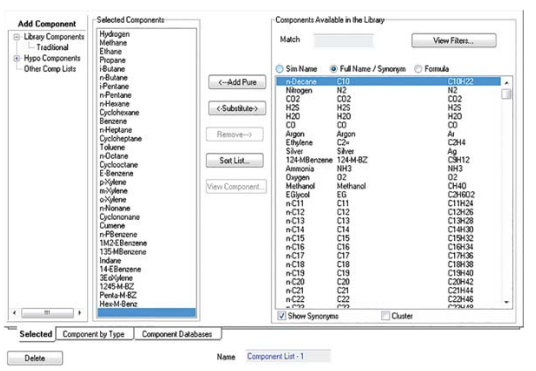Screen dimensions: 536x371
Task: Open the Sort List dialog
Action: click(x=234, y=160)
